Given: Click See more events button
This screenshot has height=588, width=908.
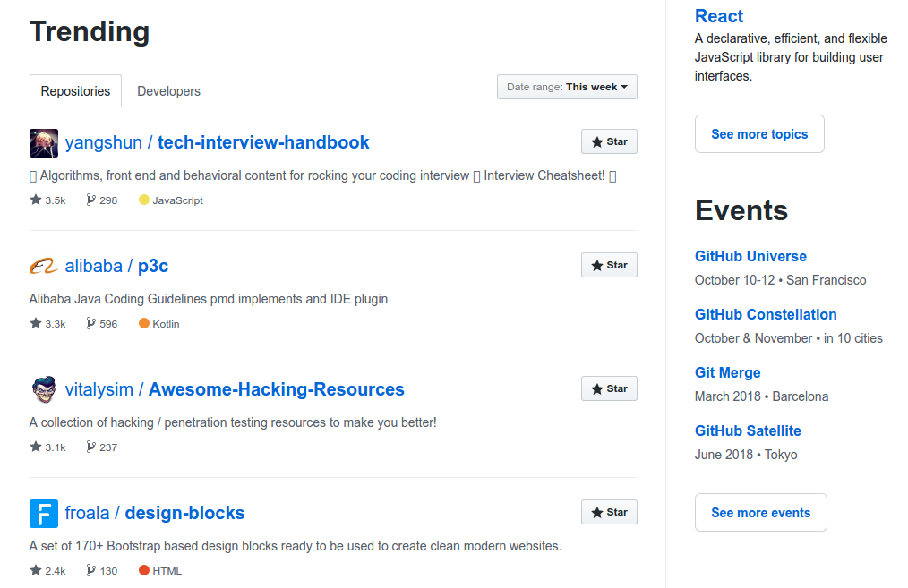Looking at the screenshot, I should [x=761, y=513].
